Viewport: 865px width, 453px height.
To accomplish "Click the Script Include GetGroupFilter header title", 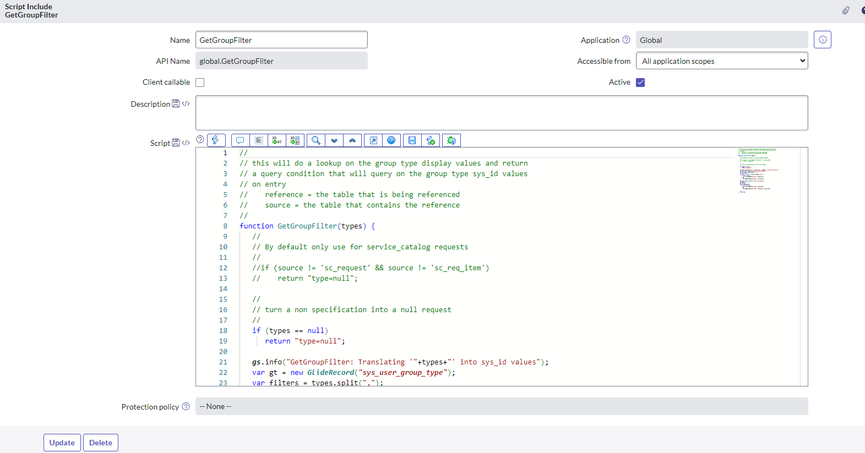I will click(31, 11).
